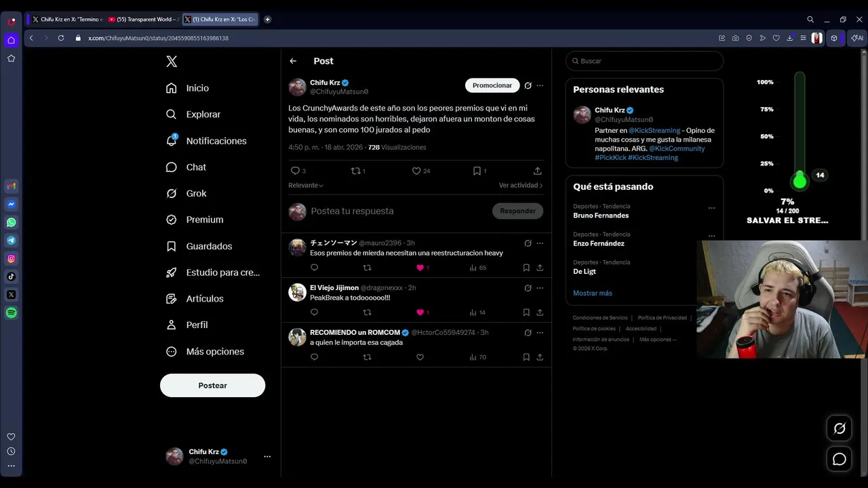This screenshot has height=488, width=868.
Task: Open Instagram in the browser sidebar
Action: 12,258
